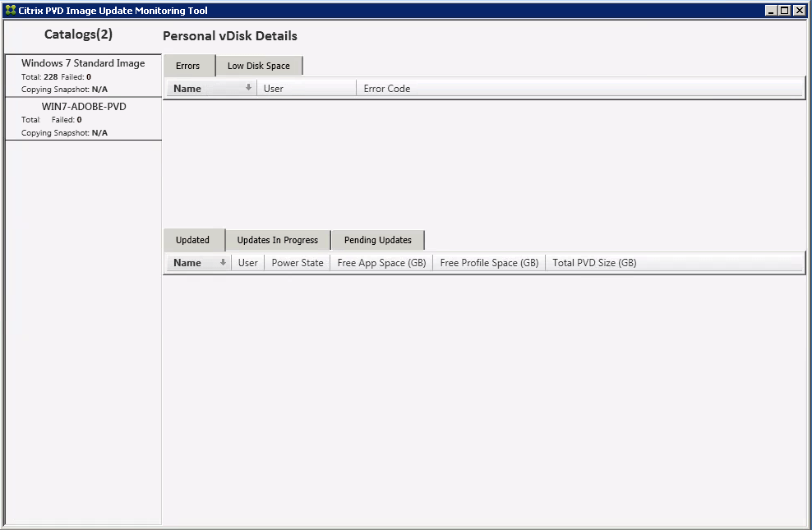Select the Windows 7 Standard Image catalog
This screenshot has width=812, height=530.
pos(82,76)
